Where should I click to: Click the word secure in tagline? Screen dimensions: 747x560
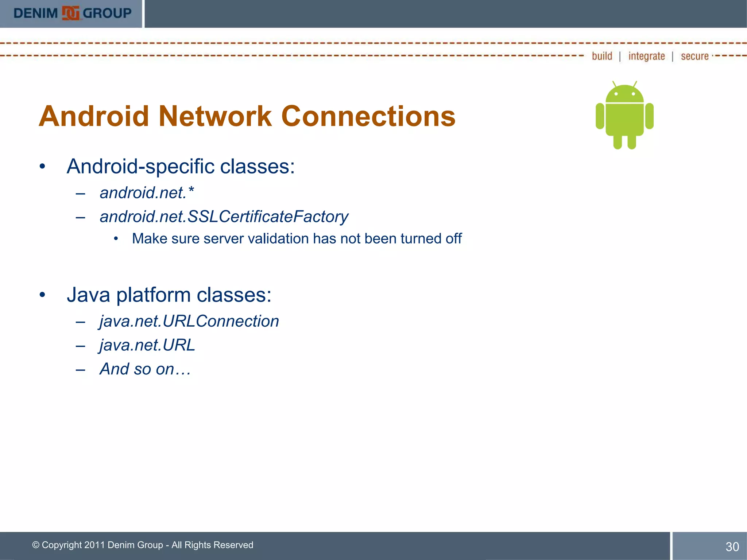pyautogui.click(x=694, y=56)
